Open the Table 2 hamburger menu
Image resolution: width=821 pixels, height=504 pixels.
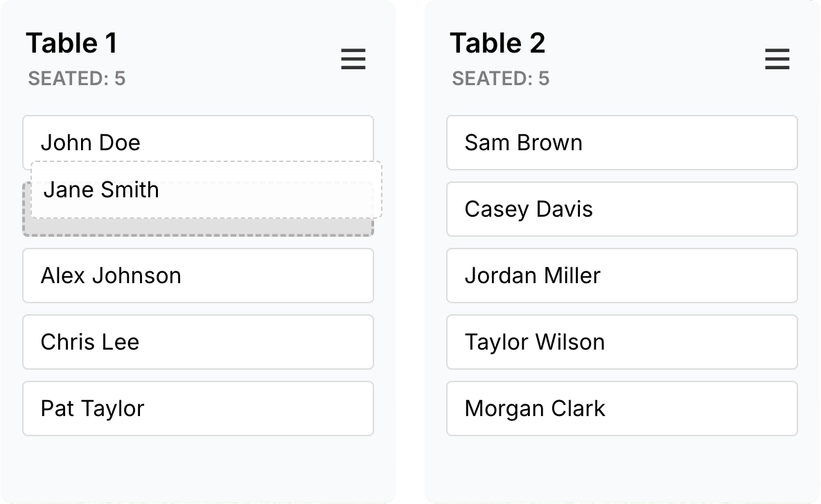pos(777,60)
